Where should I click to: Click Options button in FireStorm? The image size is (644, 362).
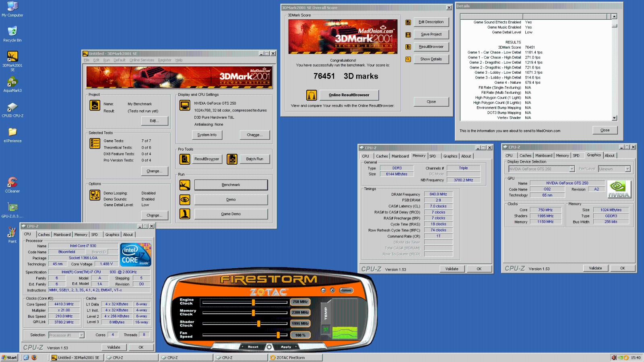(346, 290)
